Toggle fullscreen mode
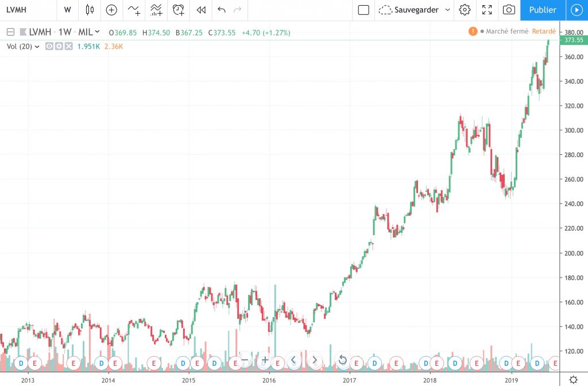Viewport: 588px width, 386px height. (488, 10)
